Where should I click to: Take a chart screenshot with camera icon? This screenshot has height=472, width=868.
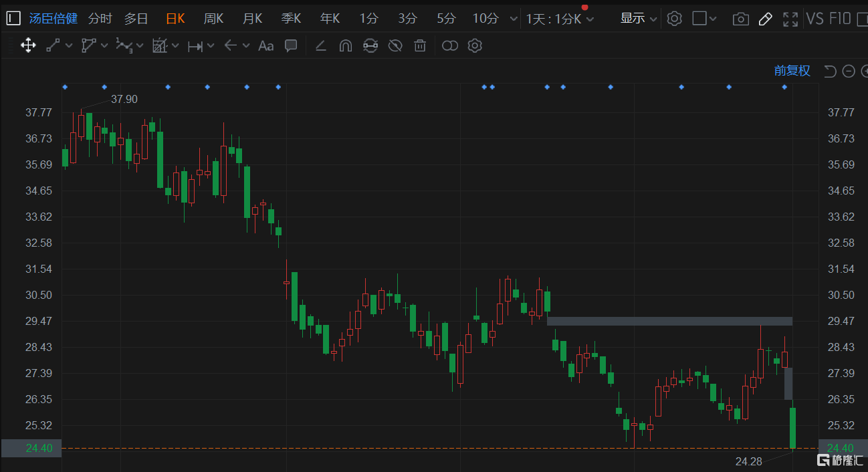tap(740, 19)
